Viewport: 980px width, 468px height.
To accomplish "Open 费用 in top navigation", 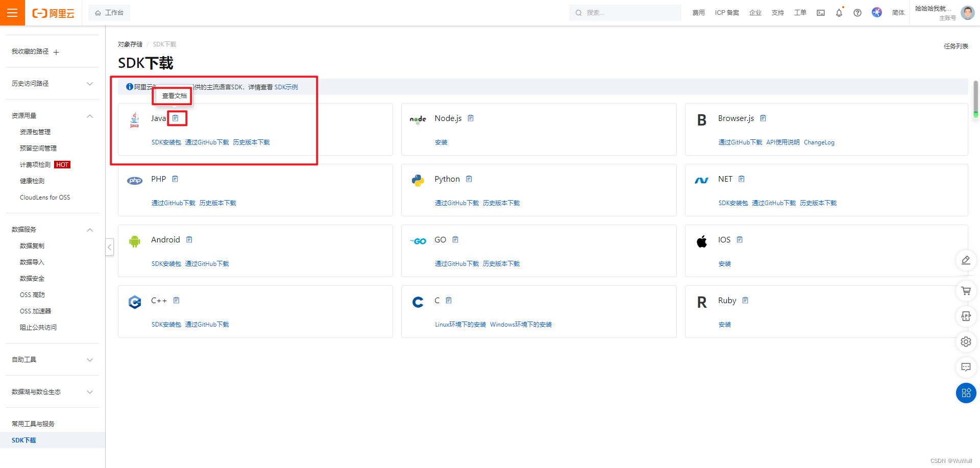I will click(699, 13).
